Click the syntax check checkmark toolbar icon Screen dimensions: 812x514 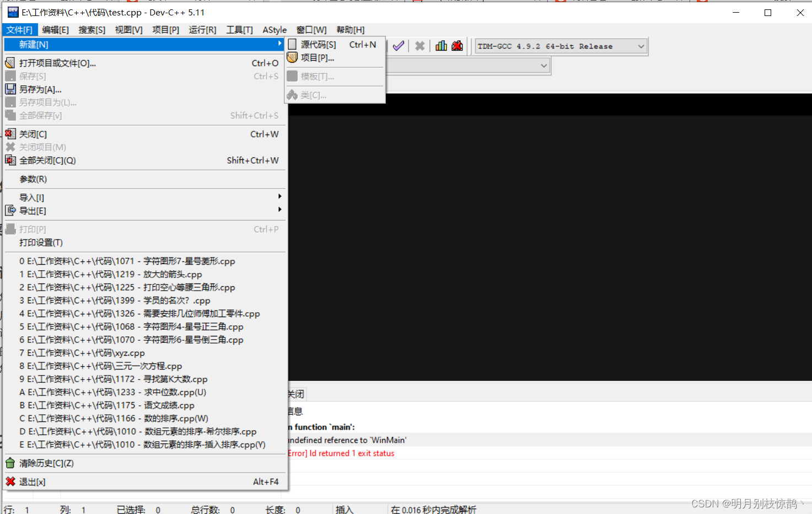click(398, 46)
